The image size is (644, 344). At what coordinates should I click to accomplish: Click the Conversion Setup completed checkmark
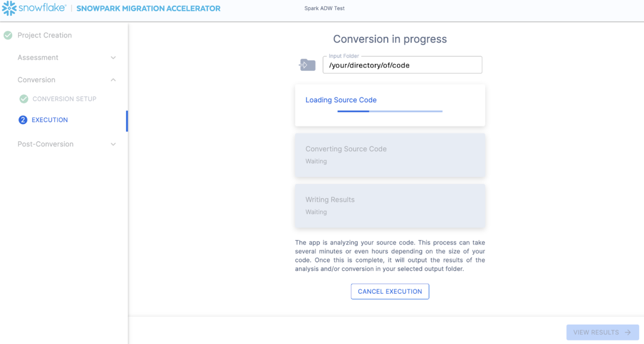24,99
